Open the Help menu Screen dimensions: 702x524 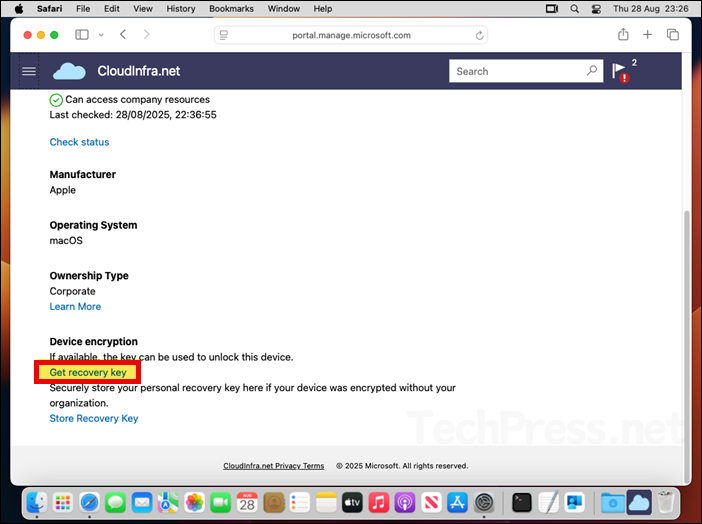click(x=322, y=9)
